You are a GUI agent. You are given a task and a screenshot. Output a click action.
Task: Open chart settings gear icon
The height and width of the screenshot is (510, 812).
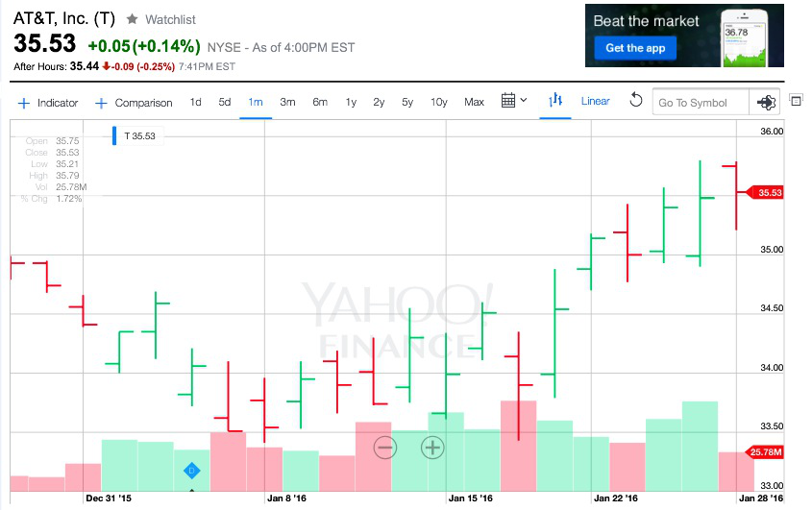767,102
